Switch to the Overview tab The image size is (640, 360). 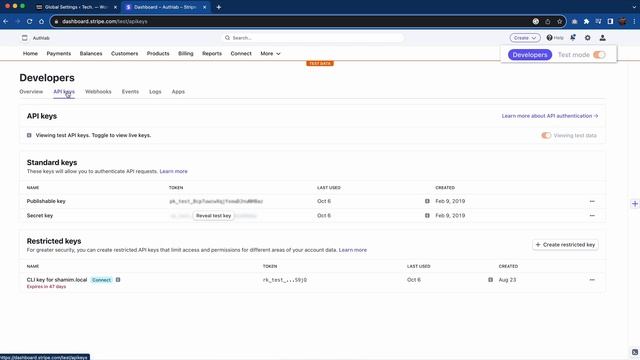(x=31, y=91)
